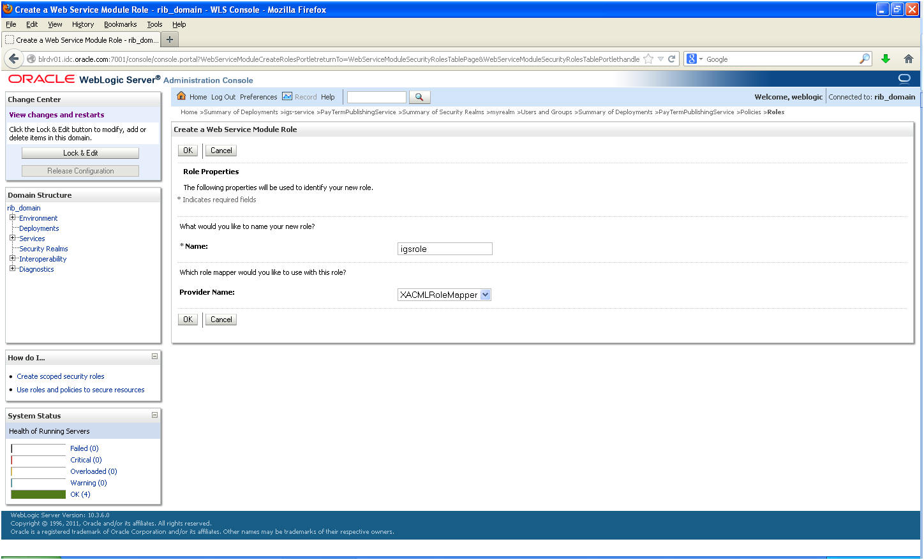Image resolution: width=924 pixels, height=560 pixels.
Task: Click top OK button
Action: coord(188,151)
